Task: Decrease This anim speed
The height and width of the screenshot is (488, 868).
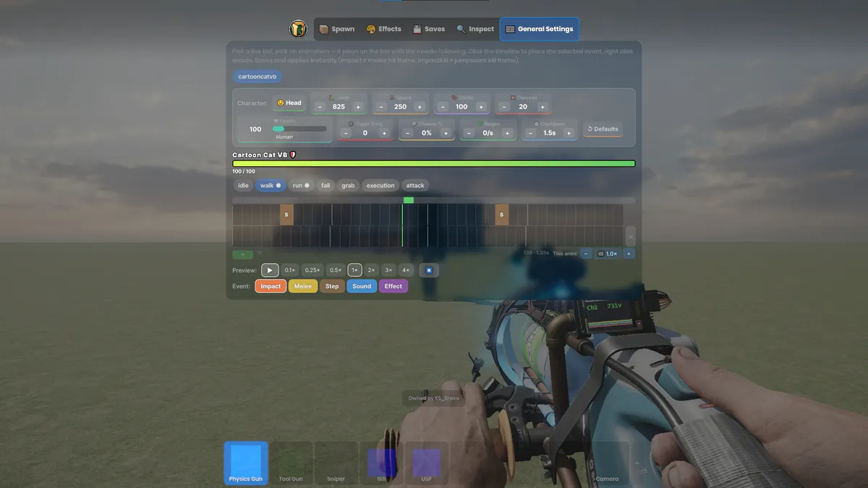Action: click(586, 254)
